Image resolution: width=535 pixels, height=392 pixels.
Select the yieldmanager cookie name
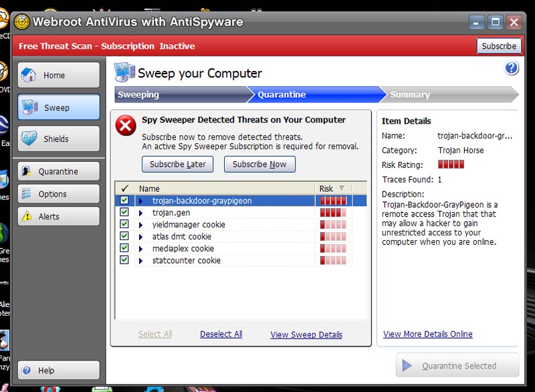point(189,225)
